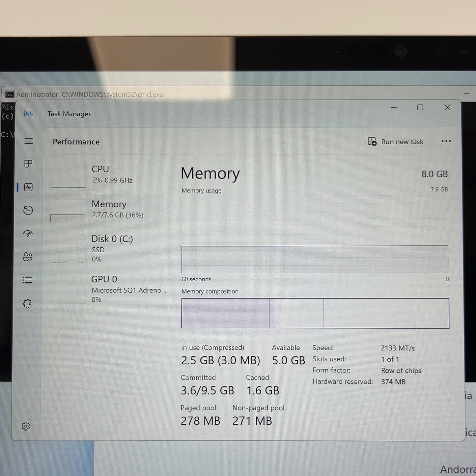This screenshot has height=476, width=476.
Task: Open the App history page icon
Action: (x=28, y=210)
